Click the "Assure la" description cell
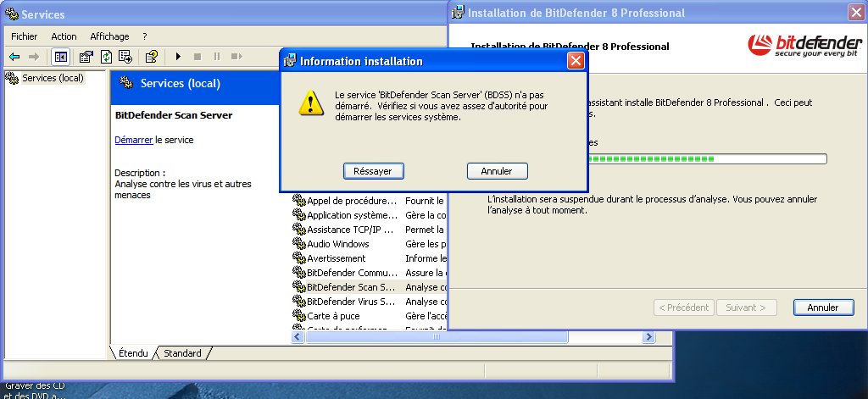Screen dimensions: 868x399 pyautogui.click(x=426, y=273)
